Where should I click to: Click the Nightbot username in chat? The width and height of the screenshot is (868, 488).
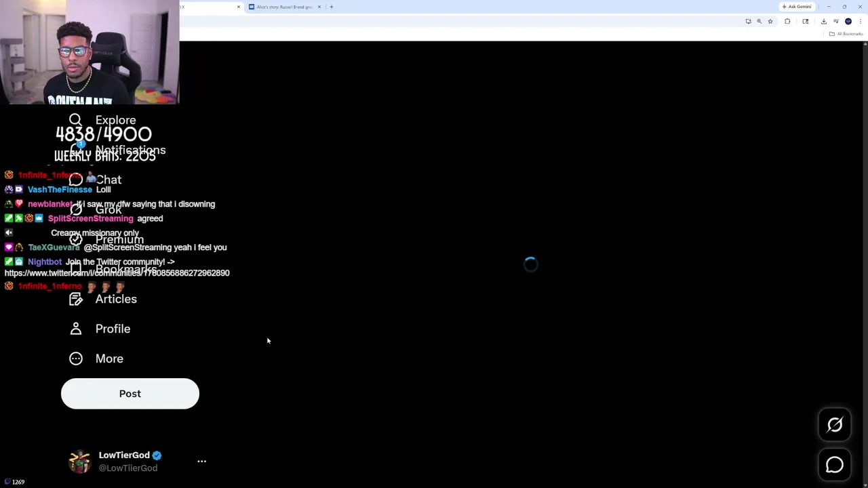[x=45, y=262]
